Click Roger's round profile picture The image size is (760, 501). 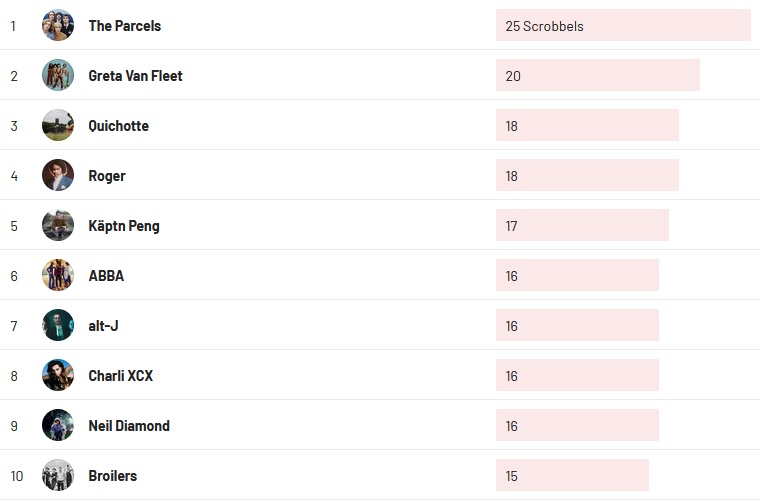tap(58, 175)
